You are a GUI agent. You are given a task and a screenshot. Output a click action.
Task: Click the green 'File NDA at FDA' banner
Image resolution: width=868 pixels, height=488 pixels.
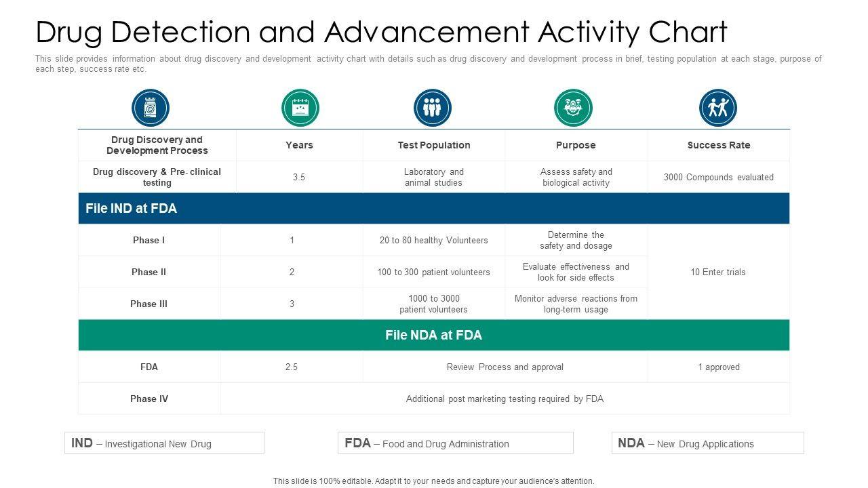click(x=434, y=335)
